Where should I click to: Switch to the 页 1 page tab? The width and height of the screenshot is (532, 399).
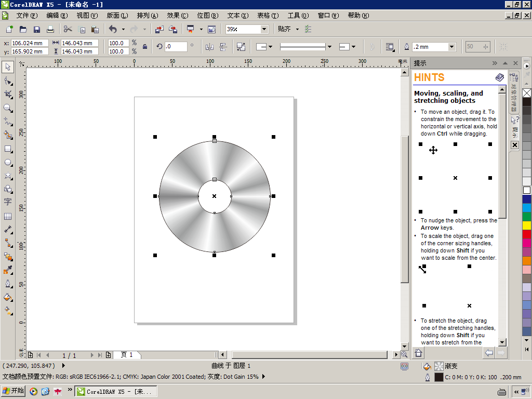[x=127, y=355]
